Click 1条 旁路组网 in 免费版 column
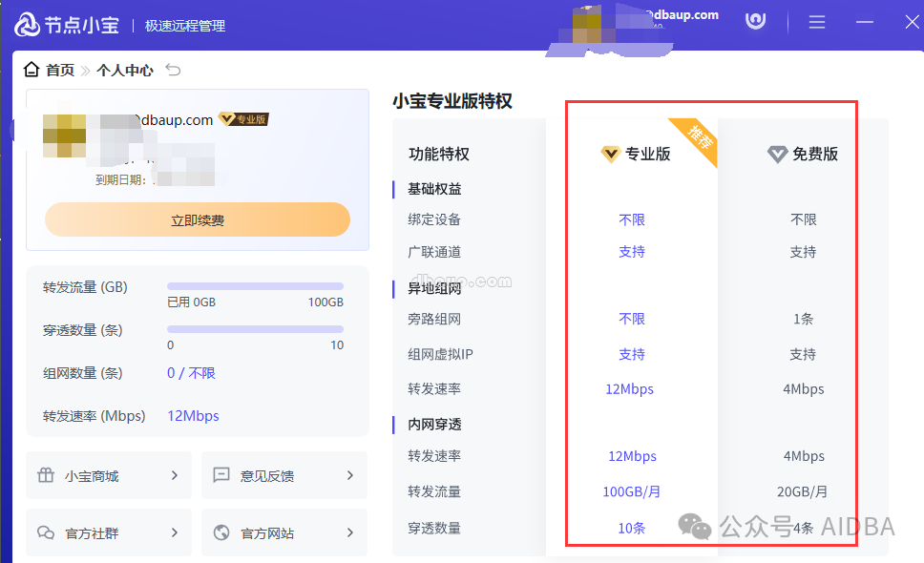 [803, 319]
